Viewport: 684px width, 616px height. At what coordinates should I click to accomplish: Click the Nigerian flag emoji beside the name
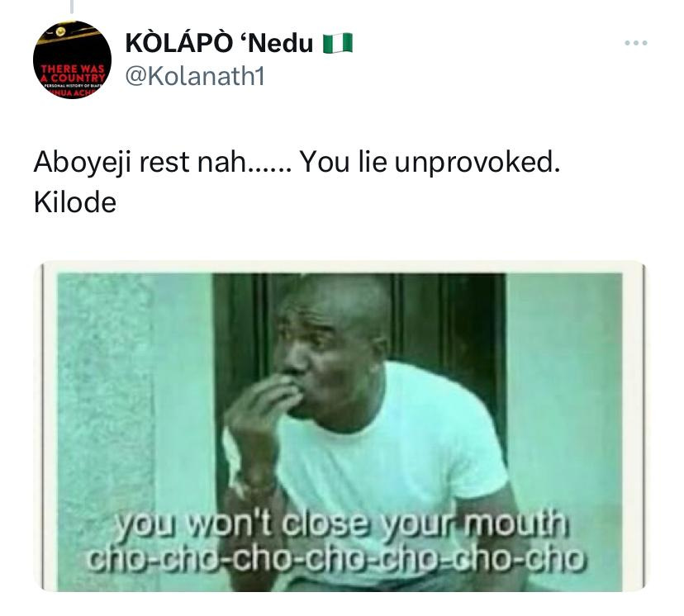[x=338, y=43]
